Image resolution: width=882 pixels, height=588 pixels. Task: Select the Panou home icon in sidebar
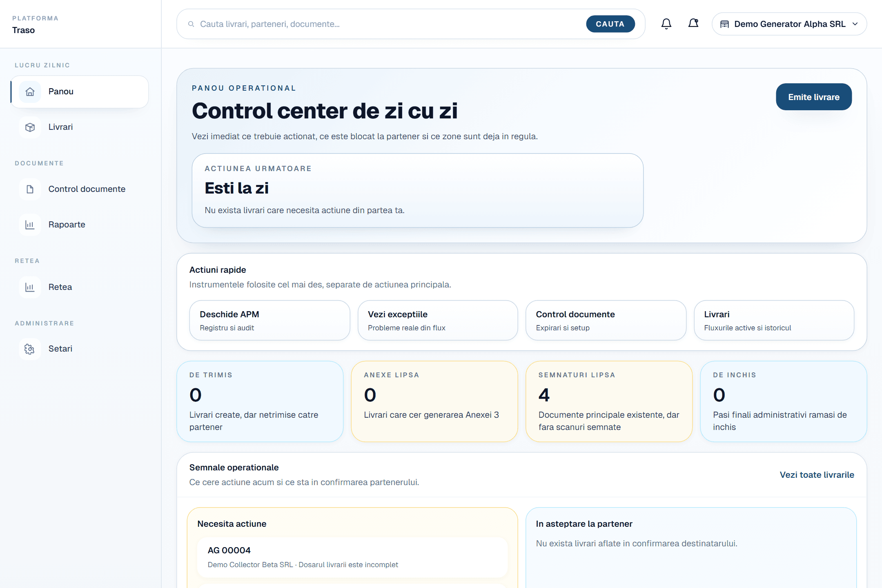point(30,91)
